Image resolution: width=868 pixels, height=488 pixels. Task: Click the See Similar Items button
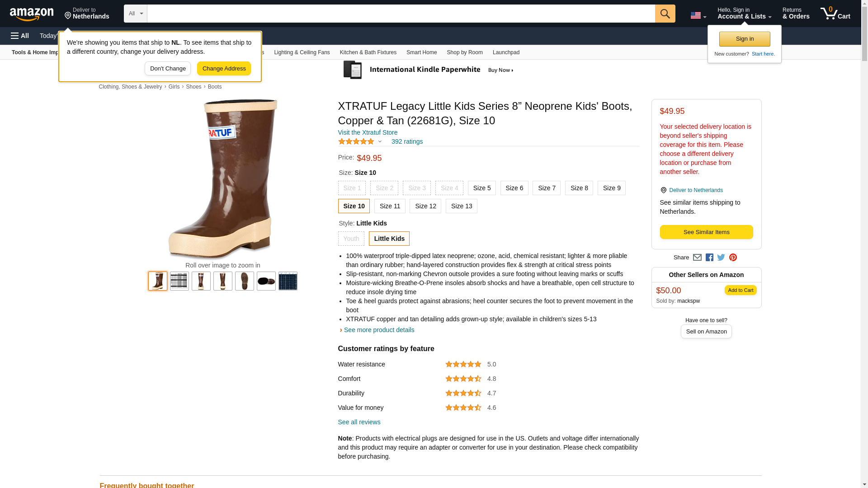[x=706, y=232]
